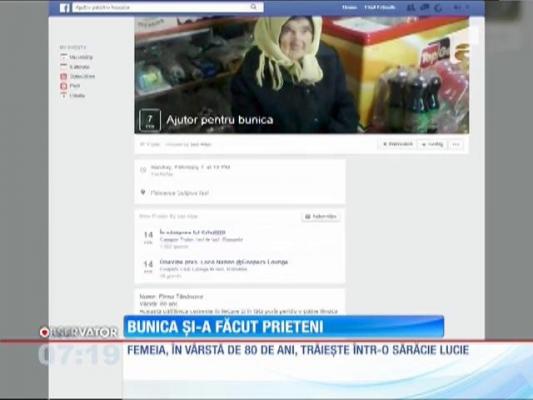533x400 pixels.
Task: Click the Interested button
Action: click(397, 144)
